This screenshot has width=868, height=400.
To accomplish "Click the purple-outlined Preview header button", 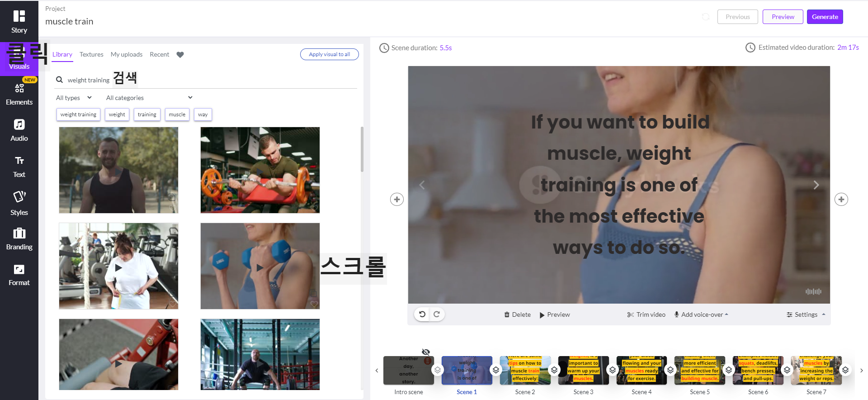I will point(783,17).
